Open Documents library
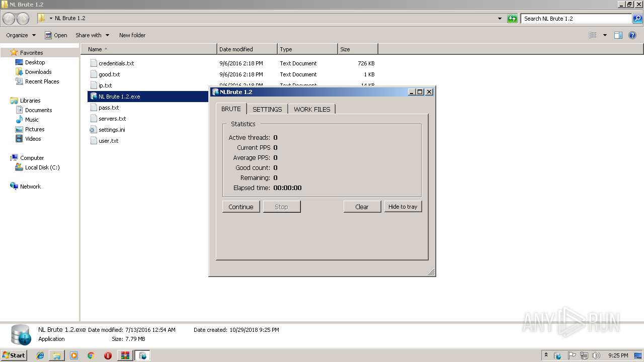644x362 pixels. (38, 110)
